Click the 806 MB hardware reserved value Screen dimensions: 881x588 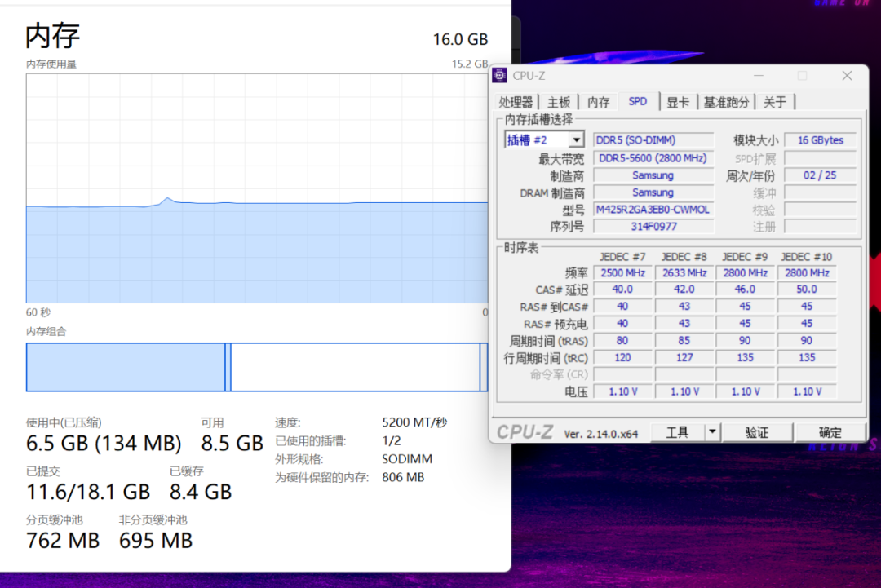coord(403,477)
